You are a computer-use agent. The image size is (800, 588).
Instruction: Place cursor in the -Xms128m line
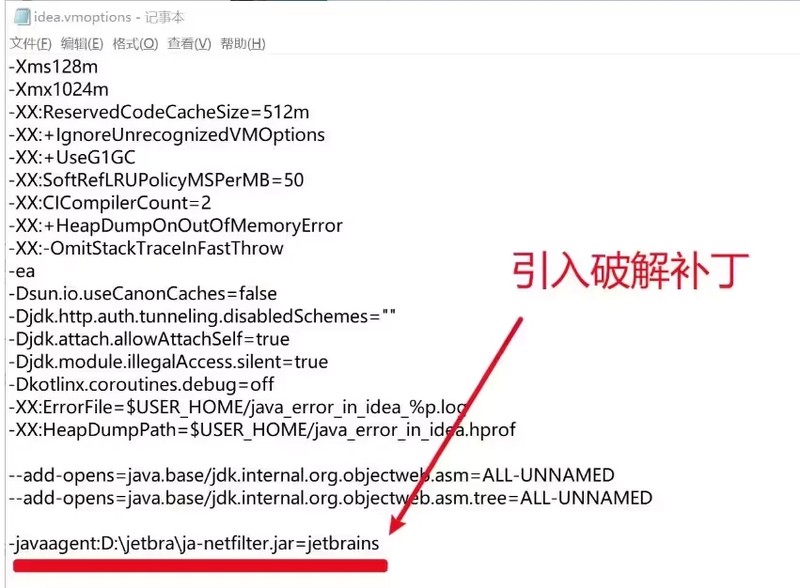coord(54,67)
